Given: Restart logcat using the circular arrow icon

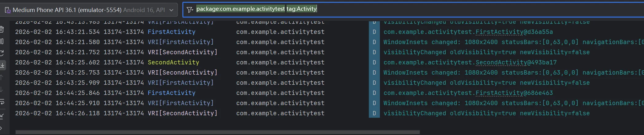Looking at the screenshot, I should [2, 53].
